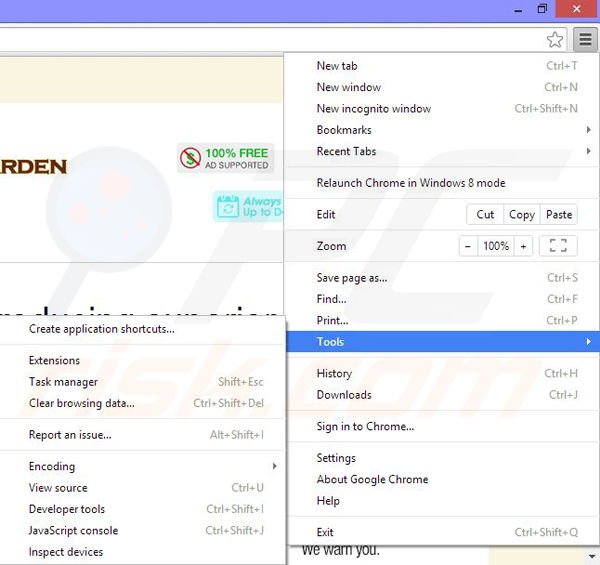600x565 pixels.
Task: Restore down the Chrome window
Action: click(x=542, y=9)
